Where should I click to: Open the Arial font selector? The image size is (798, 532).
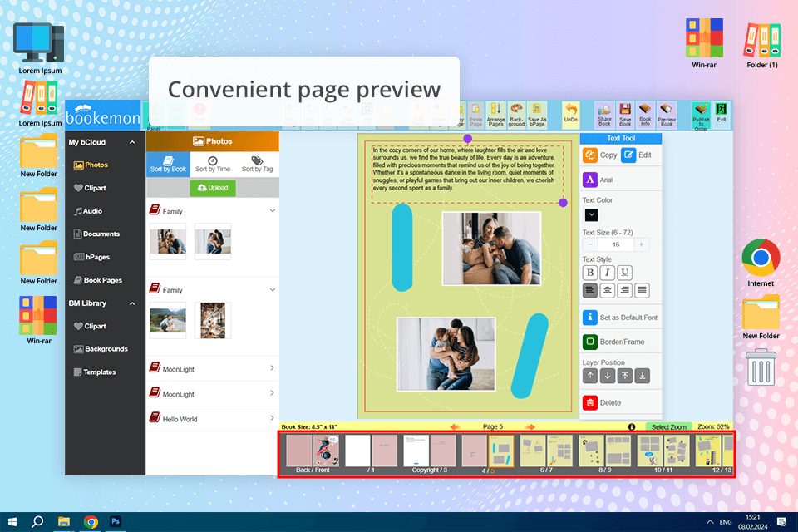point(598,180)
